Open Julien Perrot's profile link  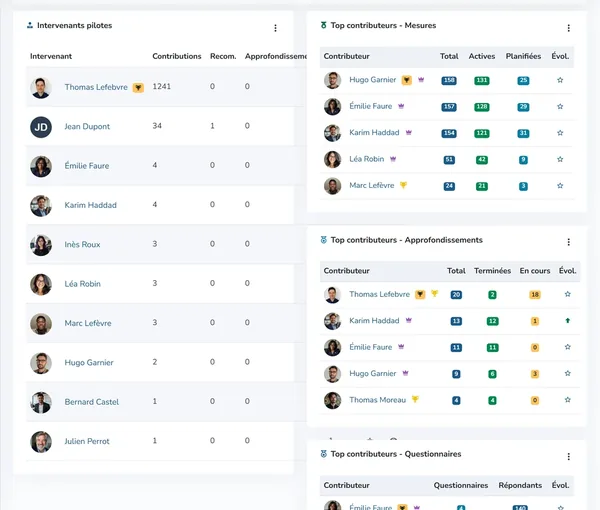pos(87,441)
